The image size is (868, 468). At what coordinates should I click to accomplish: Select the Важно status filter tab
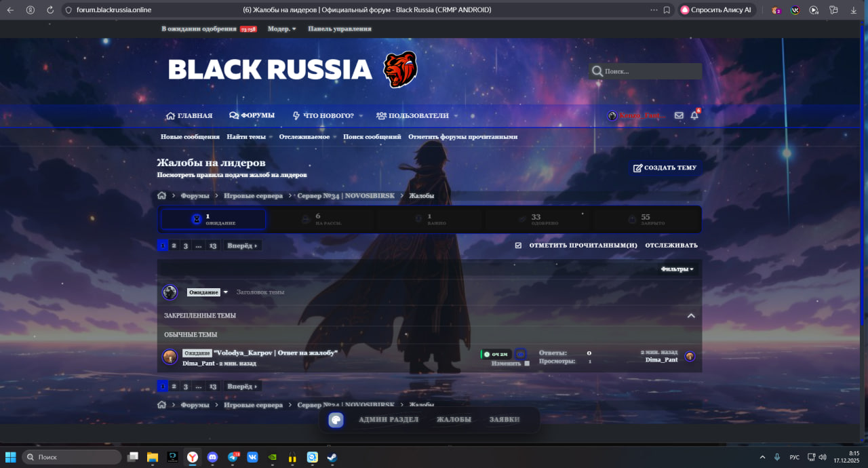[x=430, y=219]
